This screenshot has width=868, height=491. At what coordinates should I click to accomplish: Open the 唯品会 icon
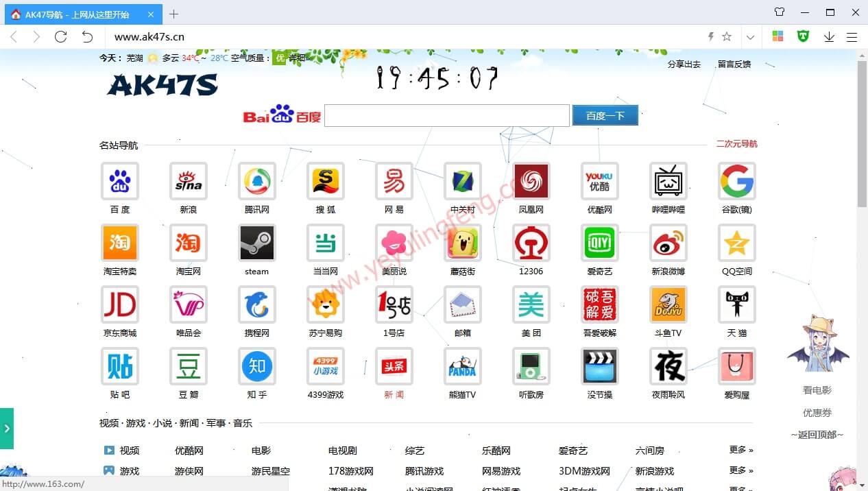[x=189, y=304]
